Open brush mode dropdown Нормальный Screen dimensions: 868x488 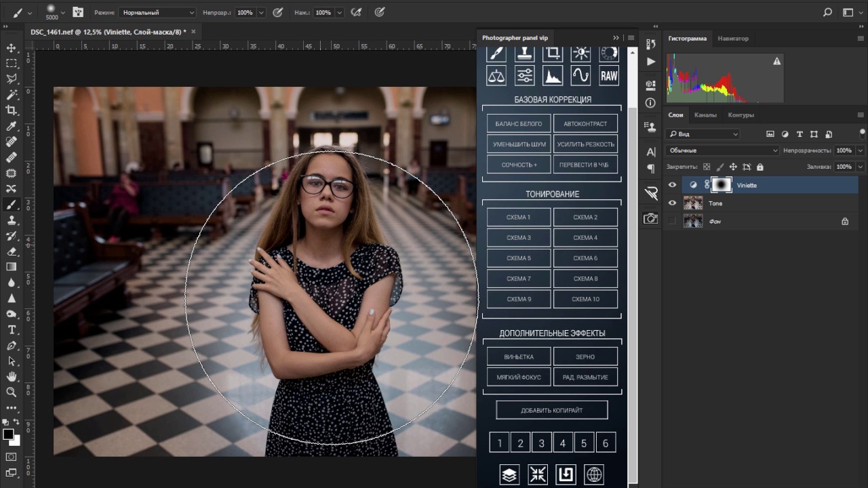tap(157, 12)
